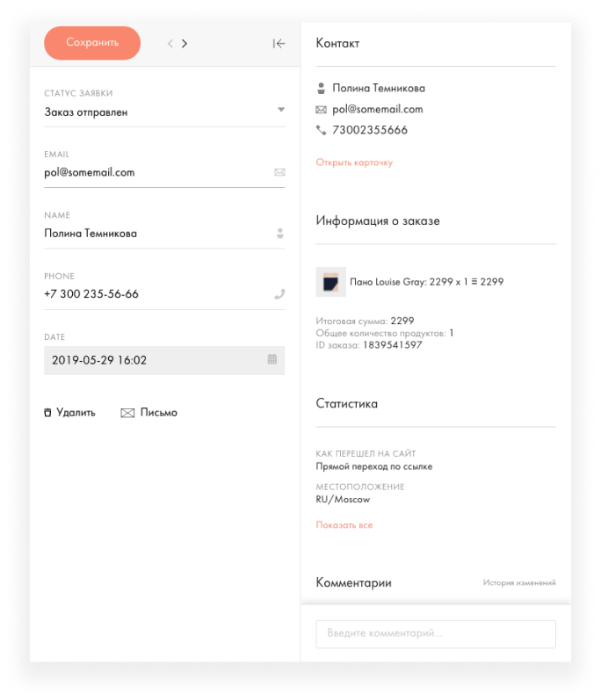The width and height of the screenshot is (601, 700).
Task: Open the Заказ отправлен status selector
Action: [x=164, y=112]
